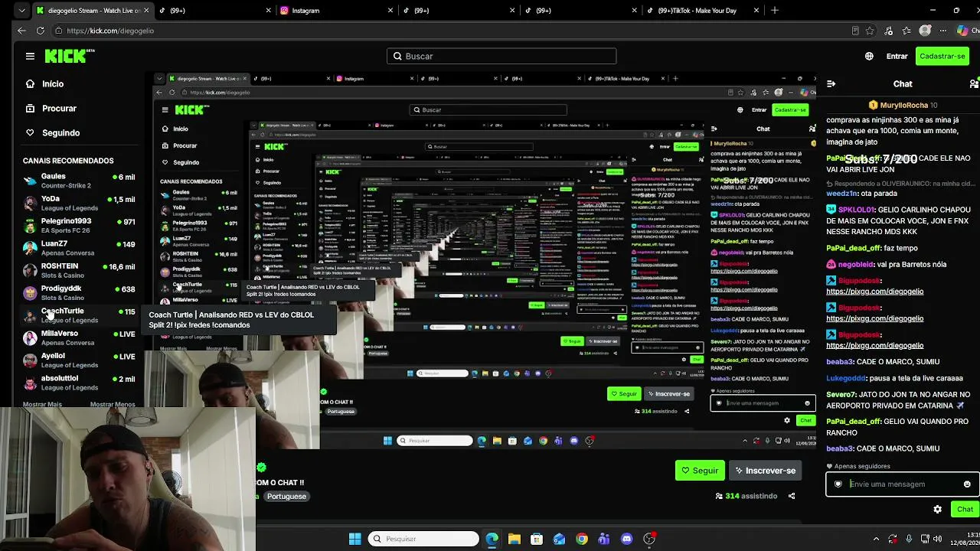Click the KICK logo in the header

click(70, 56)
